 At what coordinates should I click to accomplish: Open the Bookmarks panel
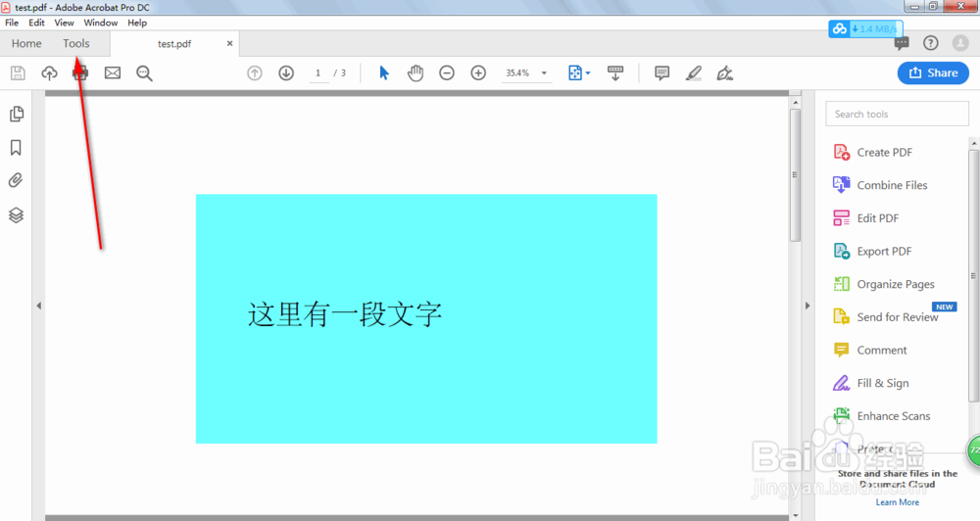tap(16, 148)
